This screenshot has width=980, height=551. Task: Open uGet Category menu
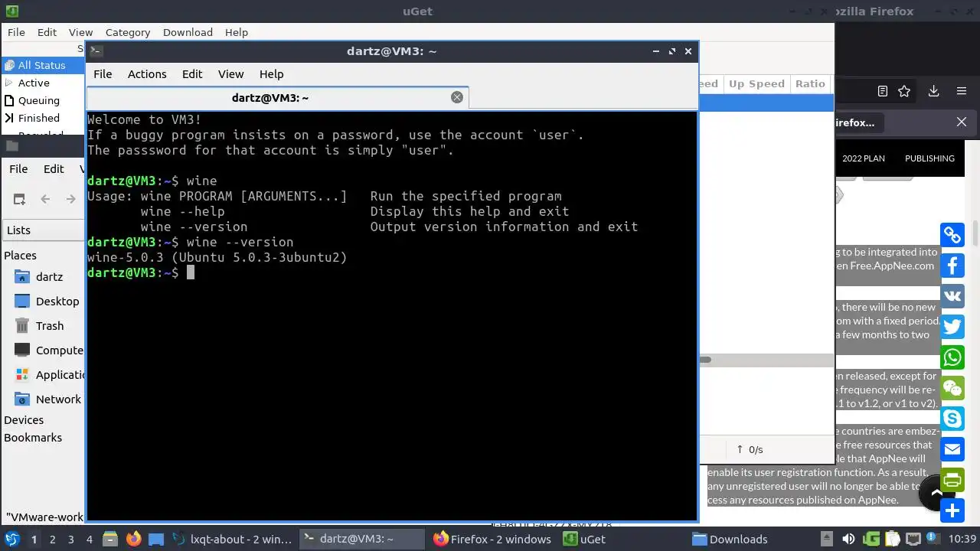[x=128, y=32]
